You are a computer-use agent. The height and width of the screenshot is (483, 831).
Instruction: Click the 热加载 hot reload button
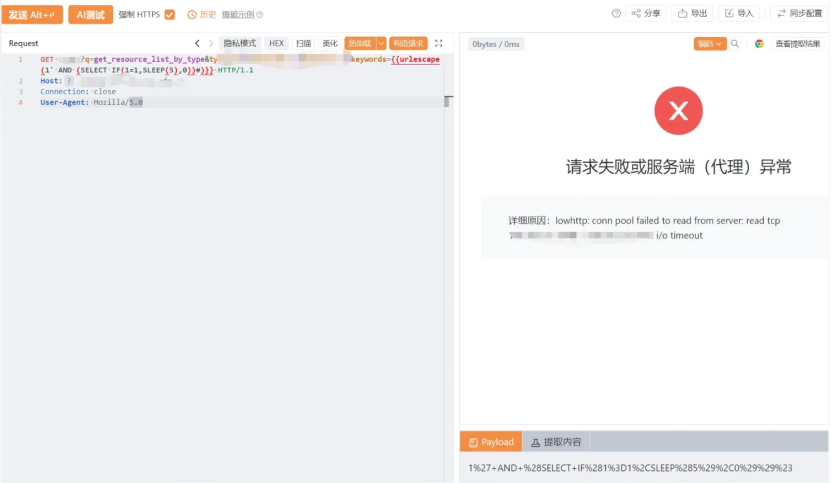pyautogui.click(x=360, y=43)
